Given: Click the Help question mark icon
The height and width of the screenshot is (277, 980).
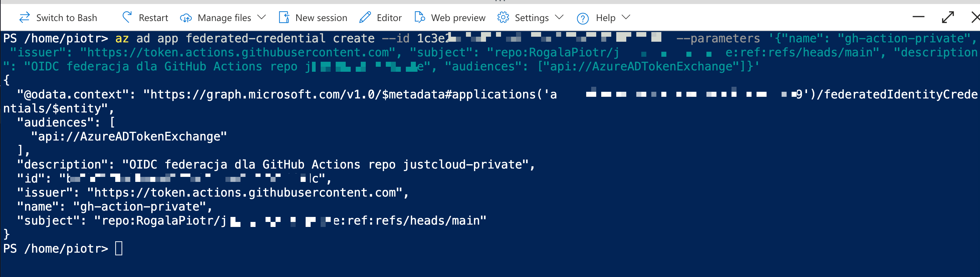Looking at the screenshot, I should pos(583,18).
